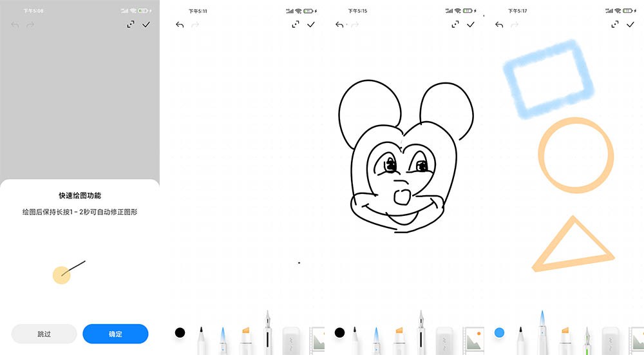
Task: Tap the 绘图后保持长按1-2秒可自动修正图形 hint text
Action: [80, 212]
